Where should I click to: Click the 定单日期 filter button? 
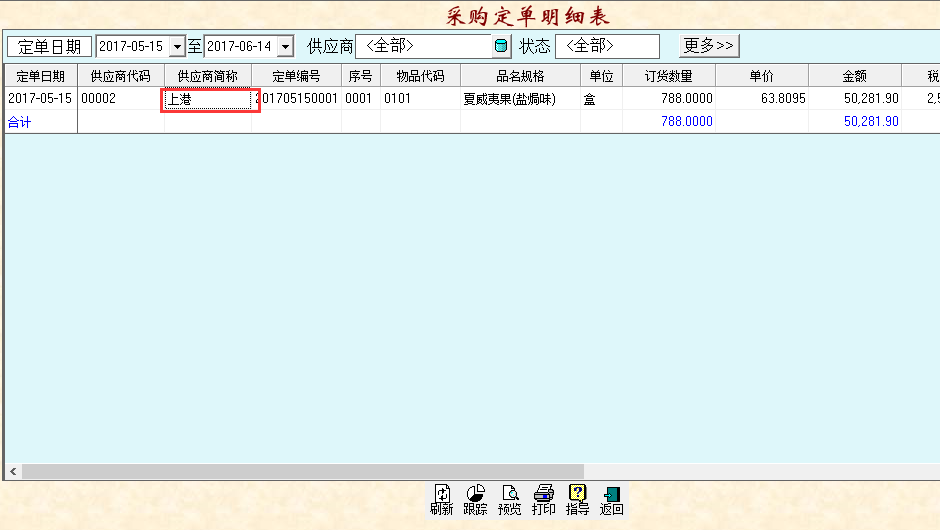(x=49, y=46)
